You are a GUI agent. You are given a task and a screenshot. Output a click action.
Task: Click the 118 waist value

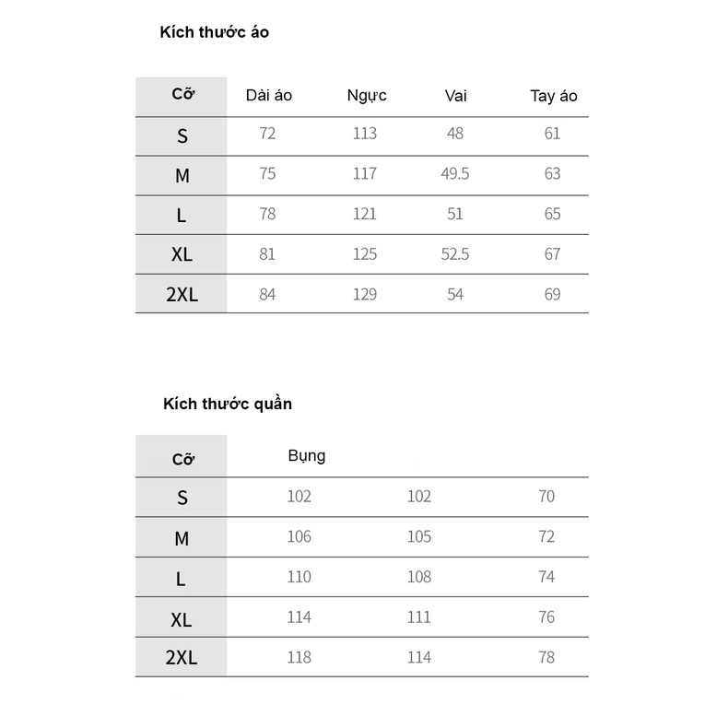click(x=299, y=657)
